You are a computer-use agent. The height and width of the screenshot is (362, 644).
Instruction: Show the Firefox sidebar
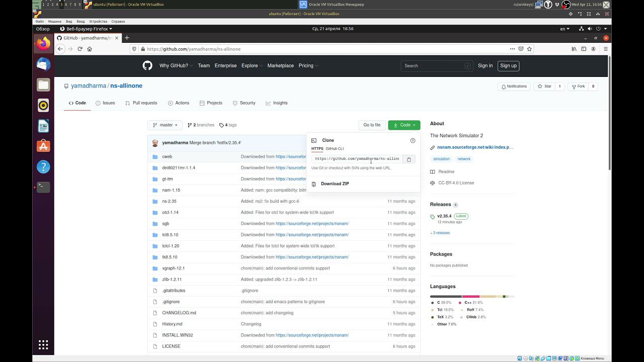click(x=584, y=49)
